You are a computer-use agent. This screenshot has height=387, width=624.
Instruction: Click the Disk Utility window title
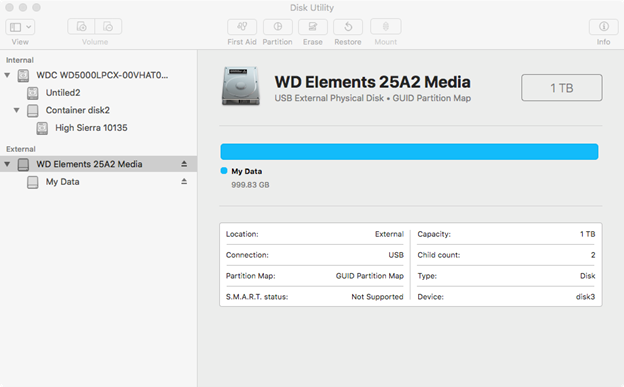[x=312, y=8]
